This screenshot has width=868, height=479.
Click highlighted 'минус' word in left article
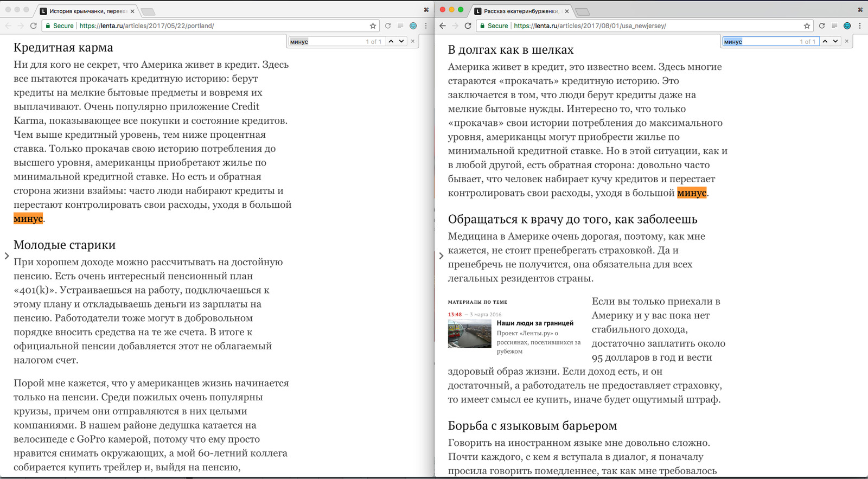(28, 219)
